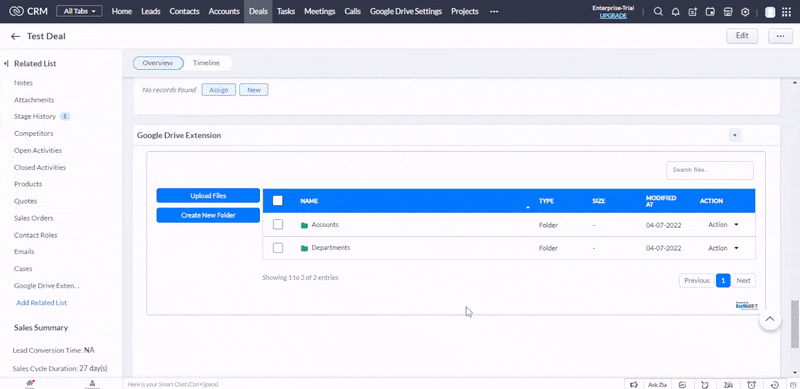Open the Leads module tab

coord(151,11)
